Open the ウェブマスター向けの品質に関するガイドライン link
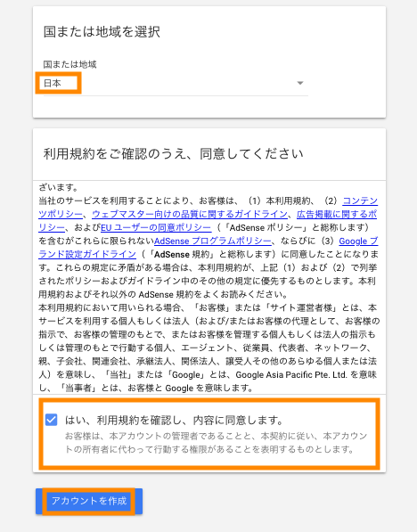 tap(190, 214)
